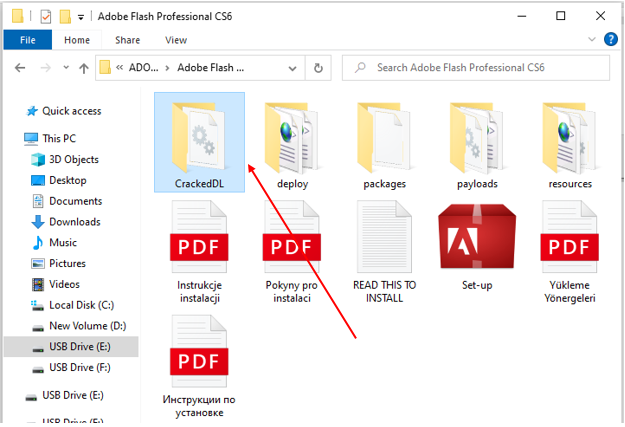Click the Videos film icon in sidebar
The image size is (625, 427).
(38, 284)
